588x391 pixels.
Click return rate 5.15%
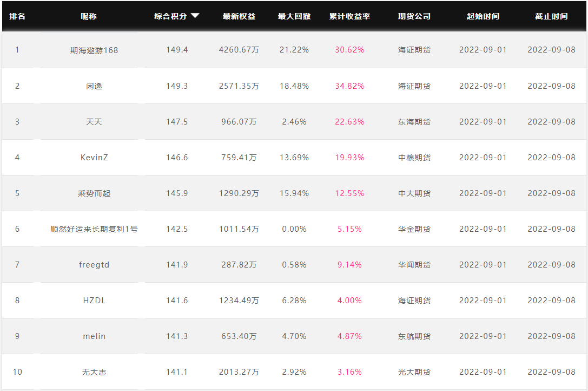(349, 229)
